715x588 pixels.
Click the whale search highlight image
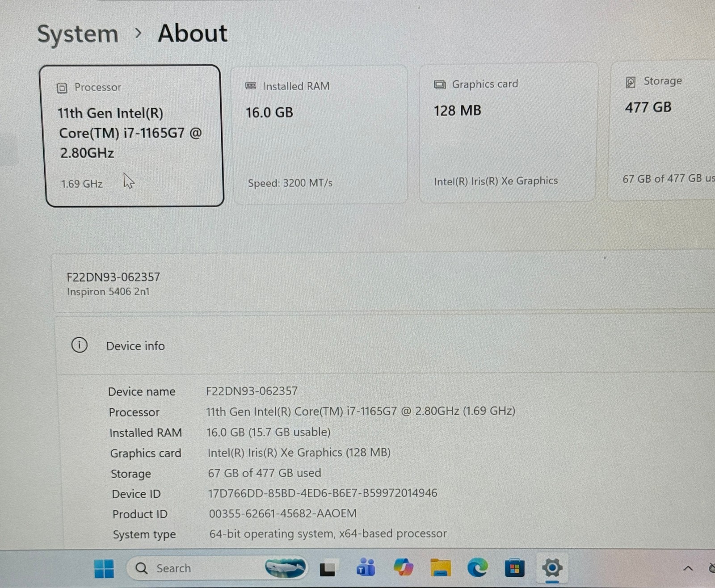285,567
